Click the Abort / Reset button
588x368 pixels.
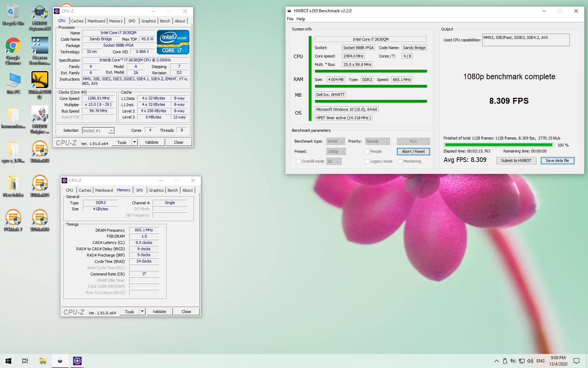(x=413, y=151)
